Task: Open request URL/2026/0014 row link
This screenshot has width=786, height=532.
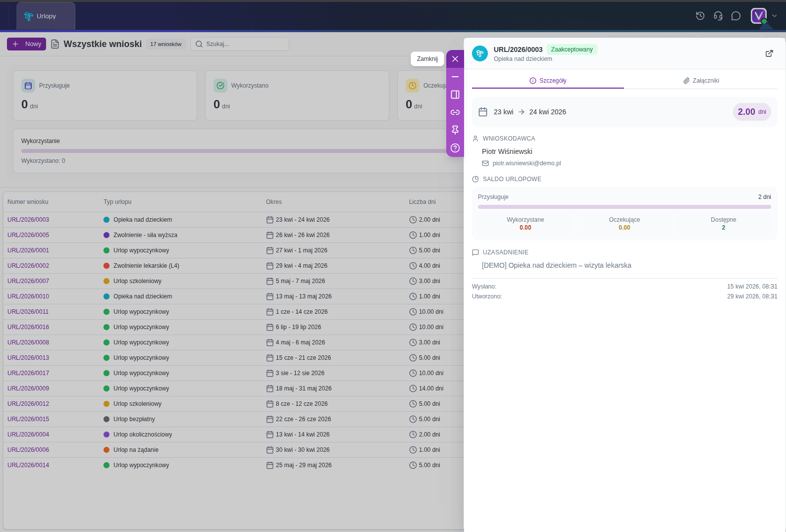Action: point(28,465)
